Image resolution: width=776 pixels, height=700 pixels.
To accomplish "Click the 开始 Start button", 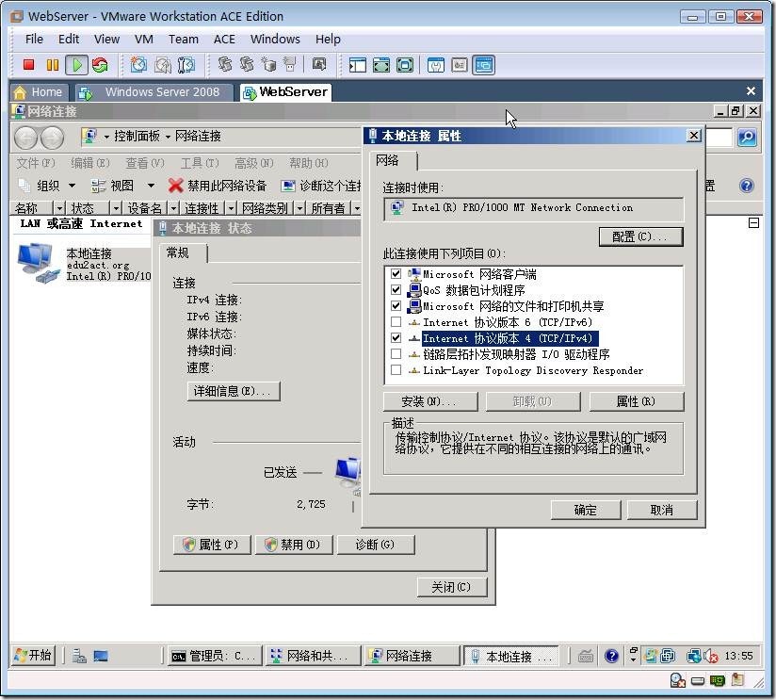I will [x=33, y=656].
